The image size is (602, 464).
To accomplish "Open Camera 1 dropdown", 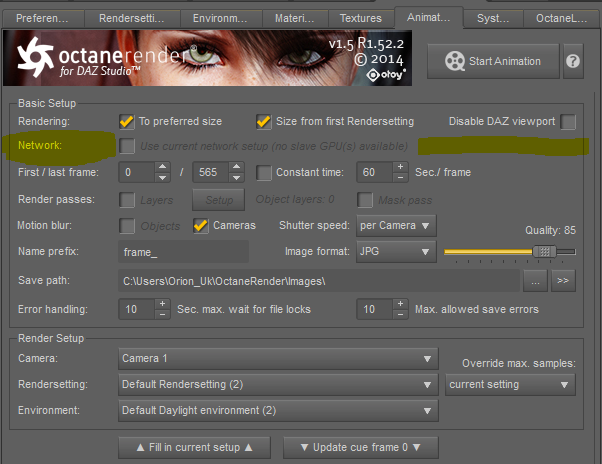I will 278,359.
